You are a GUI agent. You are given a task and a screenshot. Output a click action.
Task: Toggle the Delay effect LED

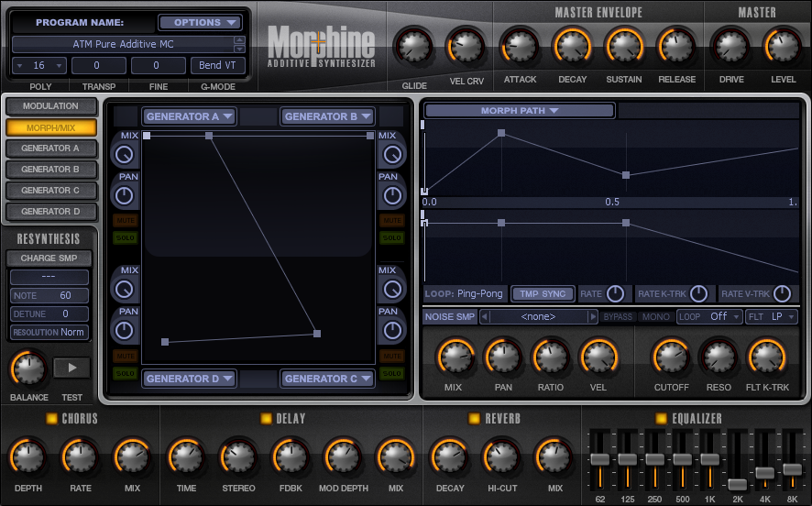coord(266,418)
